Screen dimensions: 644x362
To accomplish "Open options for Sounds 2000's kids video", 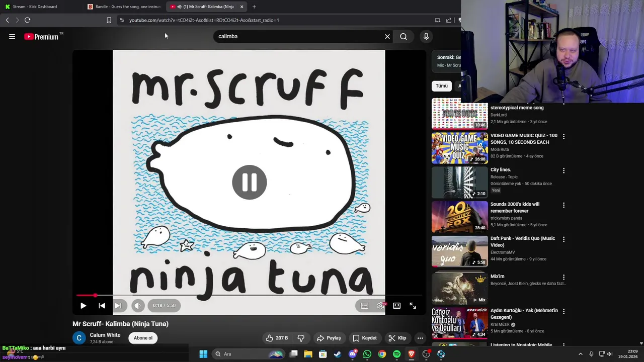I will (563, 205).
